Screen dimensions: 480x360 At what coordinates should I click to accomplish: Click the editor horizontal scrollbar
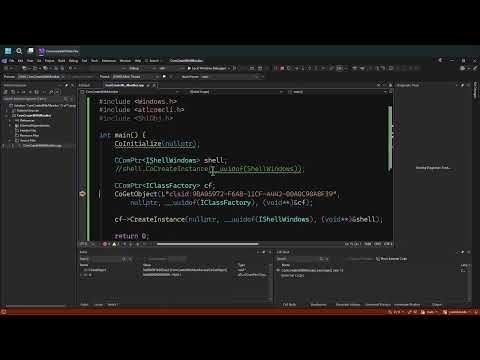click(x=208, y=244)
